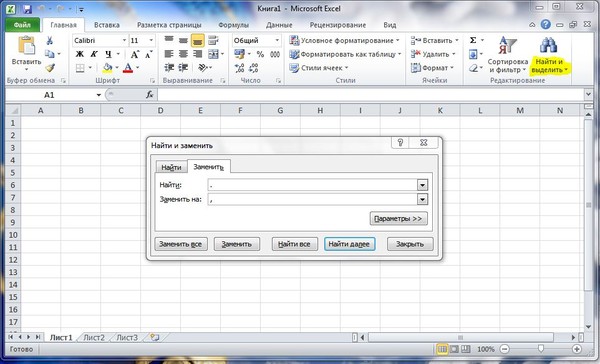Decrease indent in alignment group
This screenshot has width=600, height=364.
point(169,68)
